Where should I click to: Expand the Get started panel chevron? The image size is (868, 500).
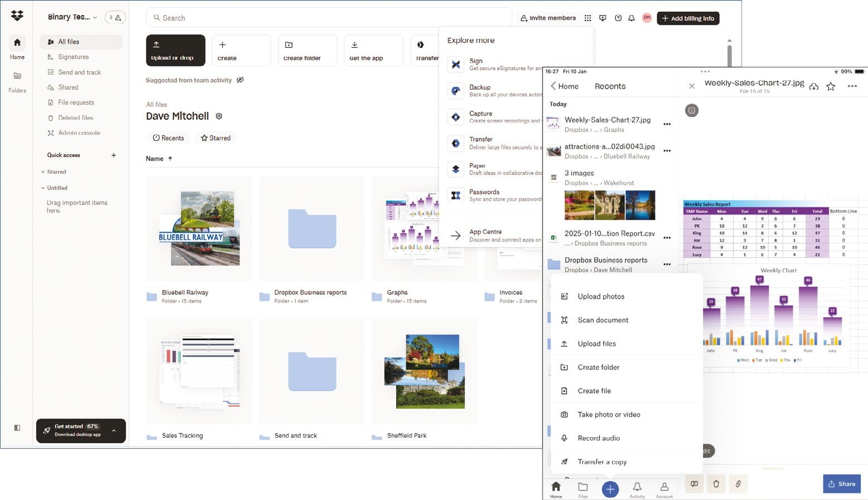(x=114, y=430)
